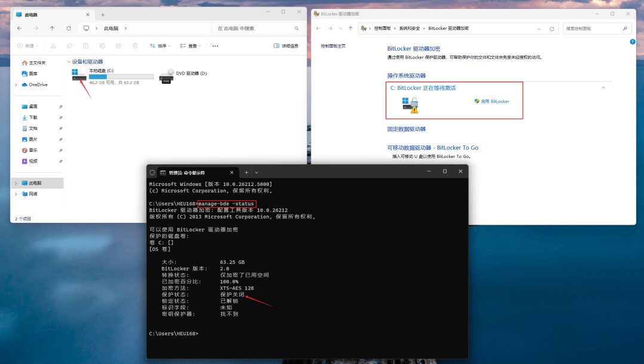Open the Sort dropdown in File Explorer
The height and width of the screenshot is (364, 644).
pos(160,46)
